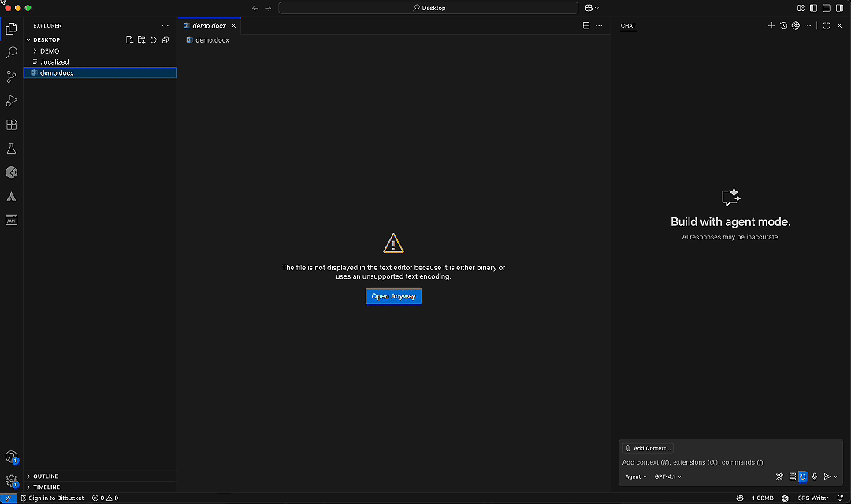Send the chat message
Image resolution: width=851 pixels, height=504 pixels.
tap(827, 477)
